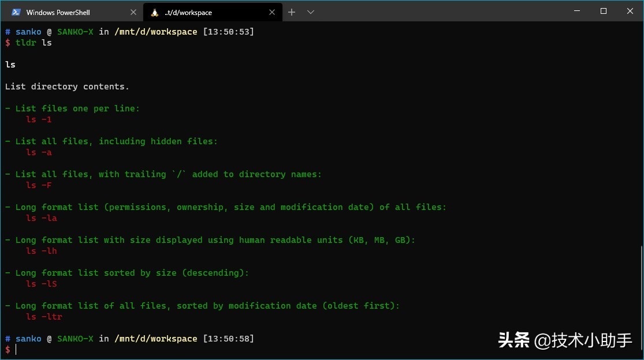The image size is (644, 360).
Task: Click the 'tldr ls' command text
Action: tap(33, 43)
